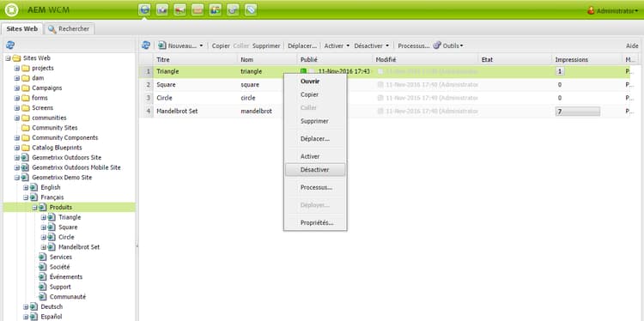Open the Tools gear icon in top bar

pyautogui.click(x=233, y=9)
